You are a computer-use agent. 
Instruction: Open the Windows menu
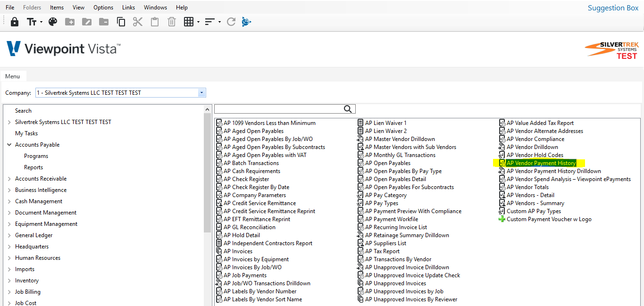(x=155, y=8)
